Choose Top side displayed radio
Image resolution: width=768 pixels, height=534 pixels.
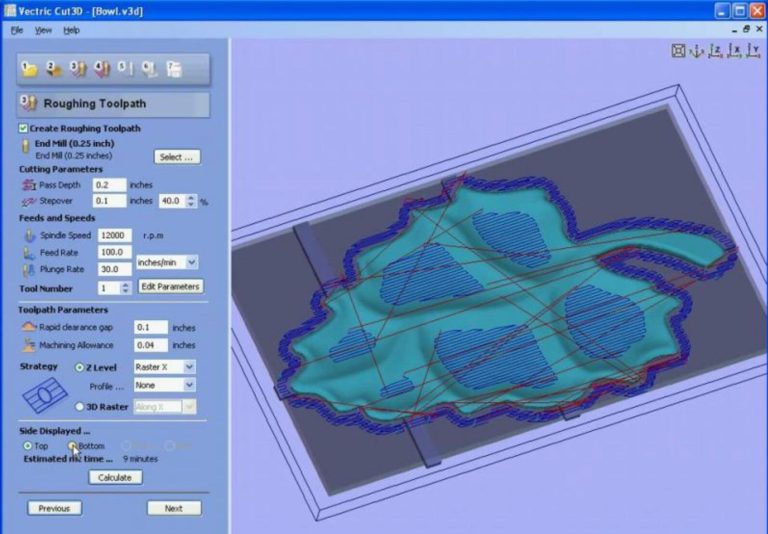(27, 446)
